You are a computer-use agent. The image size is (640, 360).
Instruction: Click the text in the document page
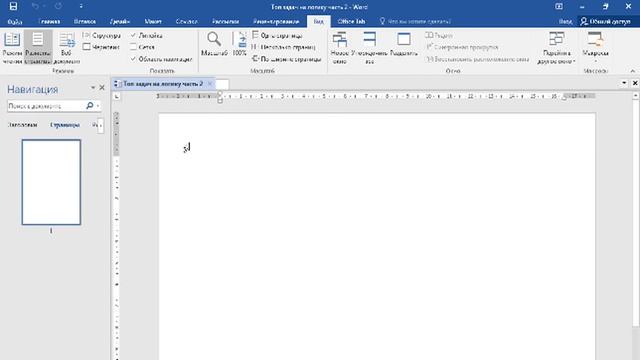pos(187,147)
